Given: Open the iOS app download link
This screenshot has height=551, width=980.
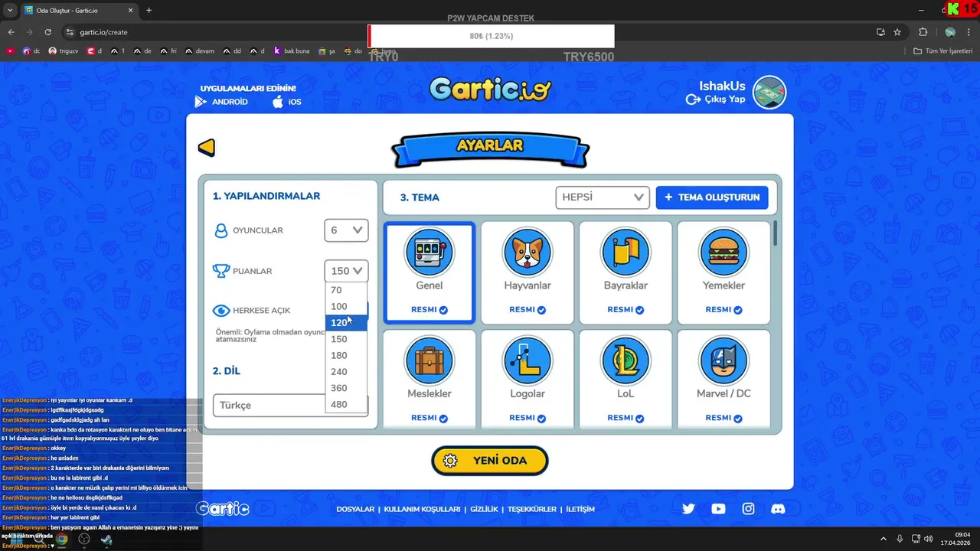Looking at the screenshot, I should [x=287, y=102].
